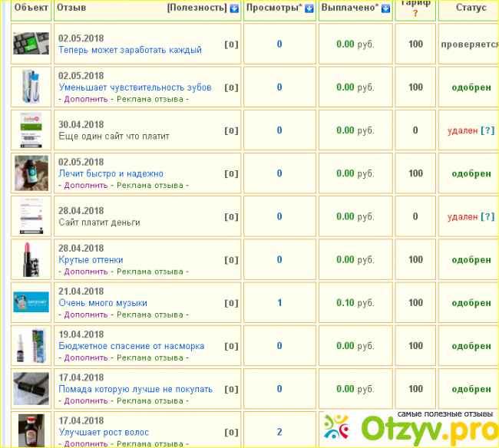Click Реклама отзыва under 'Бюджетное спасение от насморка'

(150, 357)
